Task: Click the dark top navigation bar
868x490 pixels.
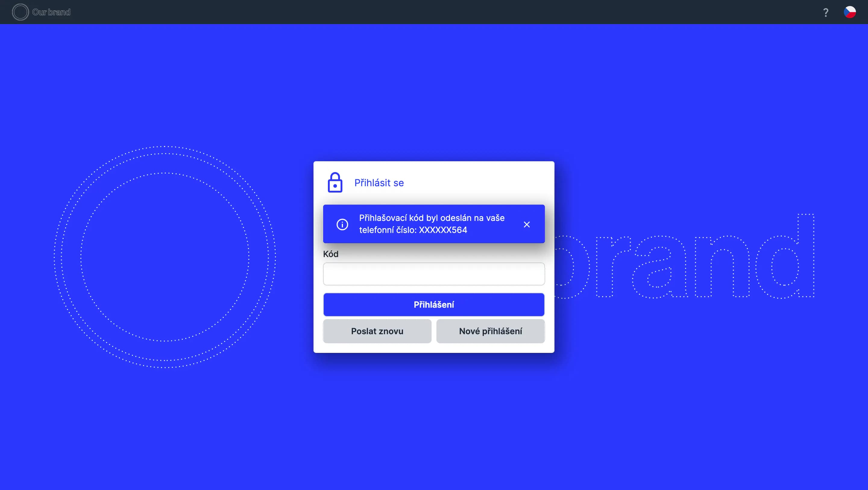Action: click(434, 12)
